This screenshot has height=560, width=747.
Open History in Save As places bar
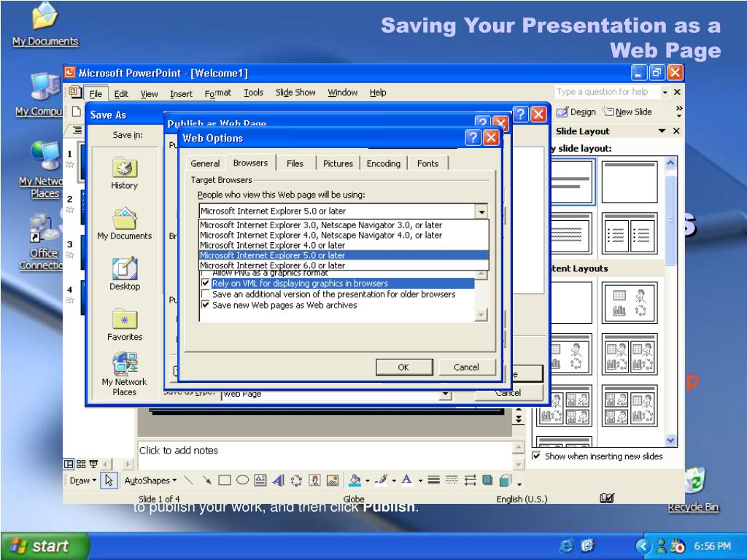(x=124, y=174)
